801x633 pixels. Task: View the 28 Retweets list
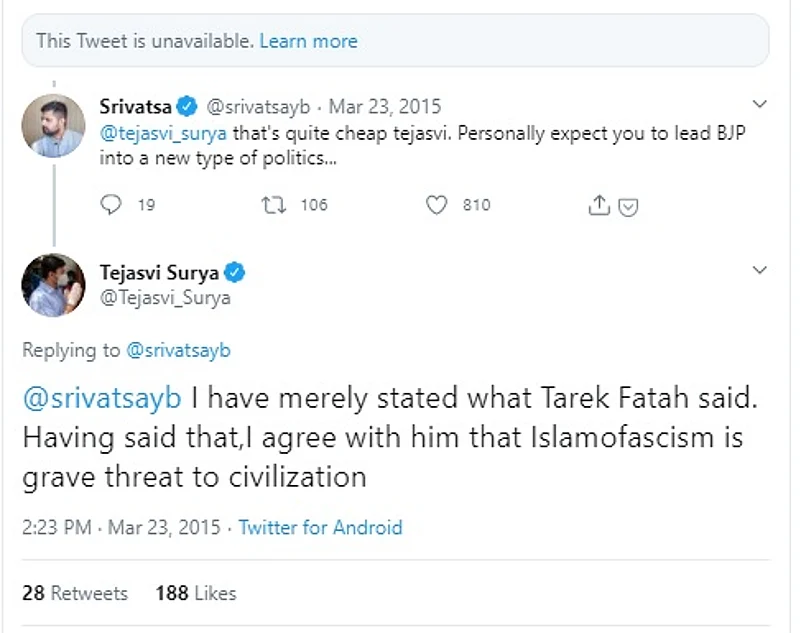[75, 593]
